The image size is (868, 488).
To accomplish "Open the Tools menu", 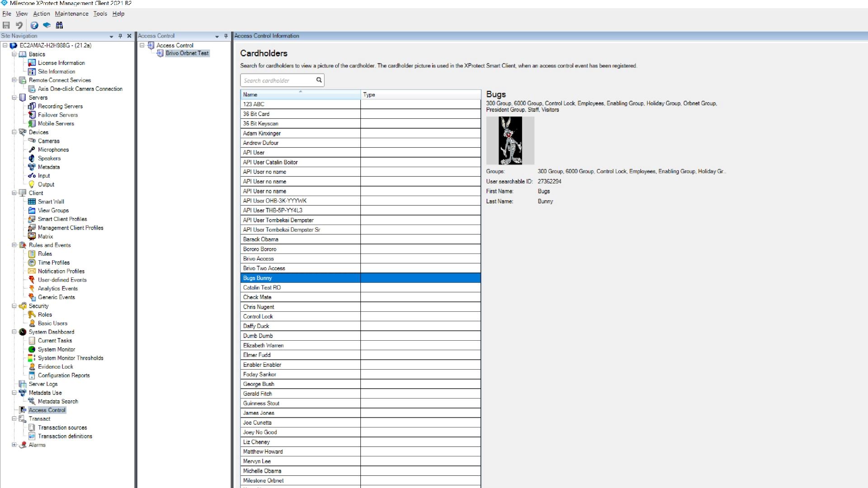I will click(x=100, y=14).
